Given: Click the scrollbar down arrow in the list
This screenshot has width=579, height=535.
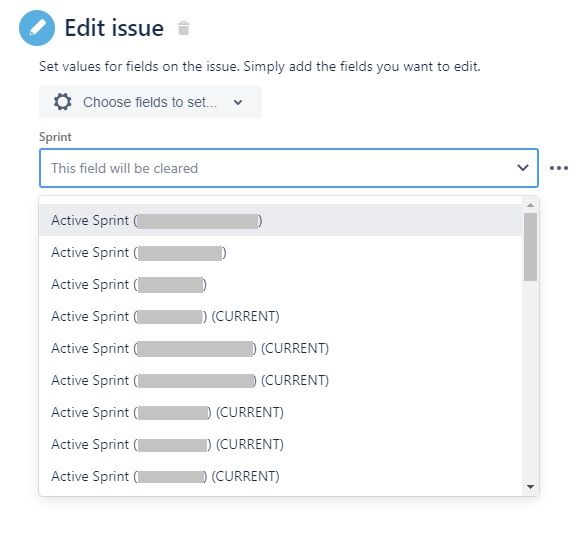Looking at the screenshot, I should (531, 487).
